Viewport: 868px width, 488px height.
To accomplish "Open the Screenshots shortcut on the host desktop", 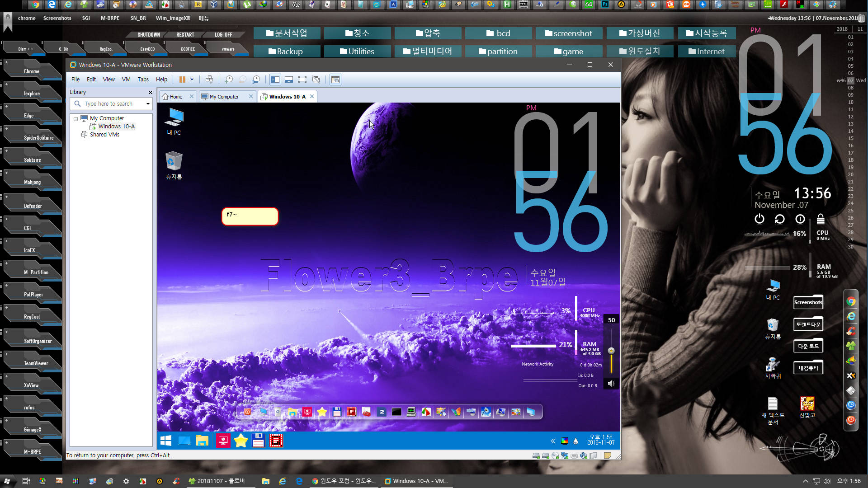I will [808, 302].
